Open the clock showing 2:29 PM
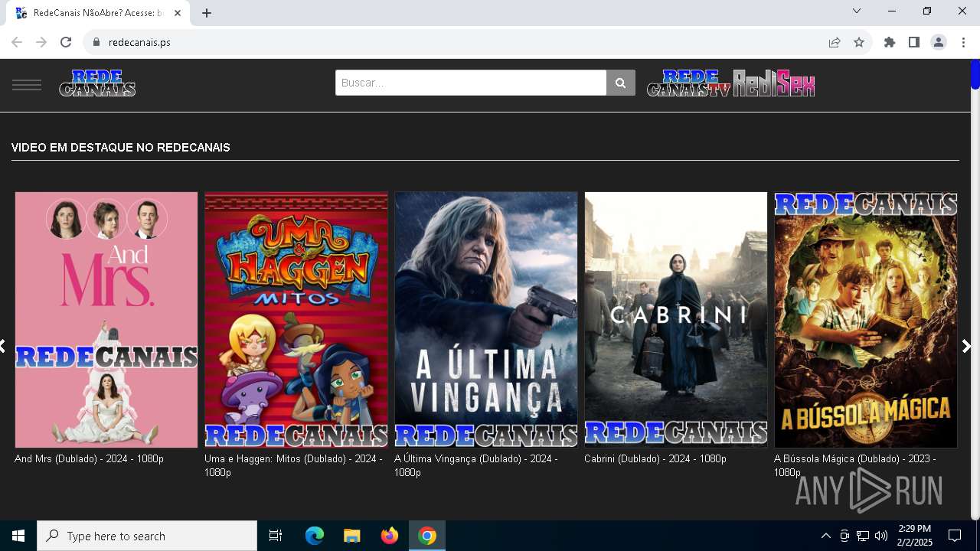 point(915,536)
